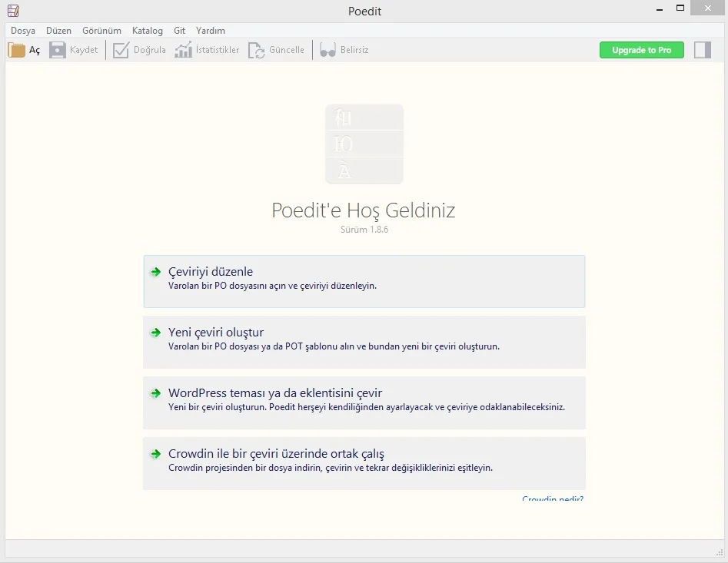The height and width of the screenshot is (563, 728).
Task: Click the Kaydet toolbar label
Action: click(84, 50)
